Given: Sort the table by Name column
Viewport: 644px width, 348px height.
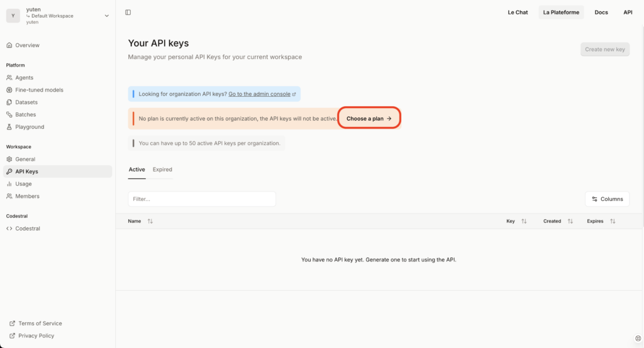Looking at the screenshot, I should [150, 221].
